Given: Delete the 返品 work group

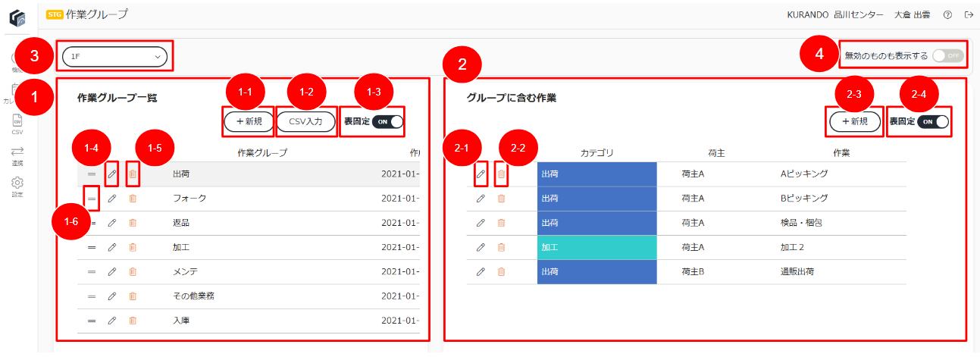Looking at the screenshot, I should coord(133,223).
